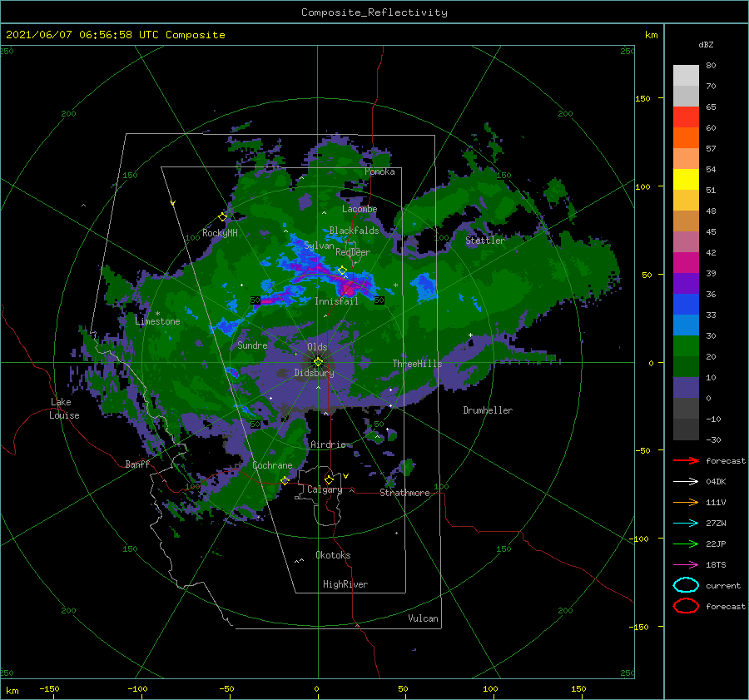The width and height of the screenshot is (749, 700).
Task: Click the green 22JP arrow legend icon
Action: point(686,544)
